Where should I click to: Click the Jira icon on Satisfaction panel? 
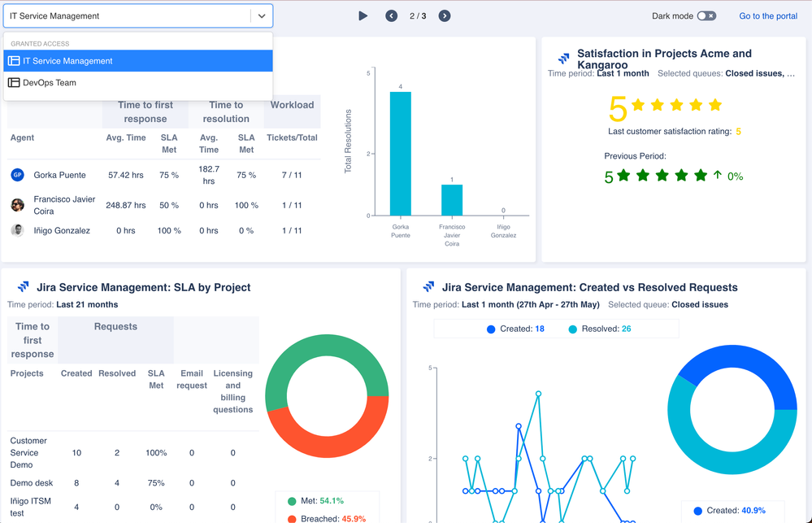(x=563, y=58)
